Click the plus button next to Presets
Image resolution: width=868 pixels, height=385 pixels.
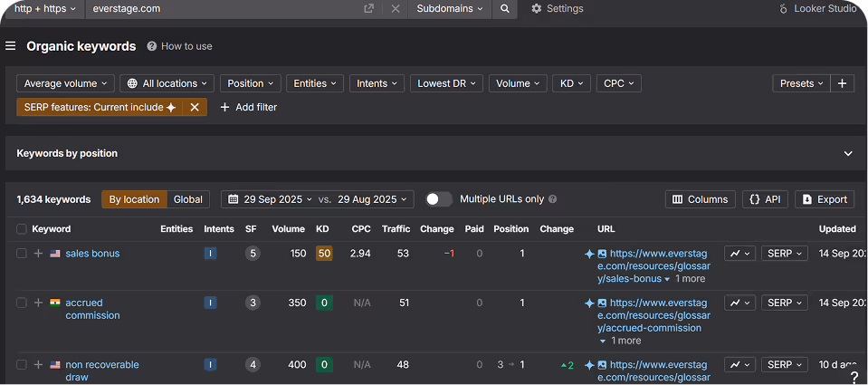pyautogui.click(x=842, y=83)
